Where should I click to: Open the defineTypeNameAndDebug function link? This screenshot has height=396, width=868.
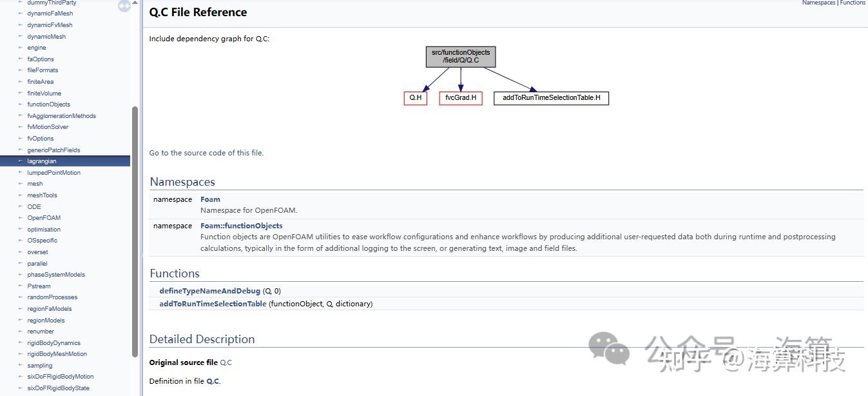click(x=210, y=292)
